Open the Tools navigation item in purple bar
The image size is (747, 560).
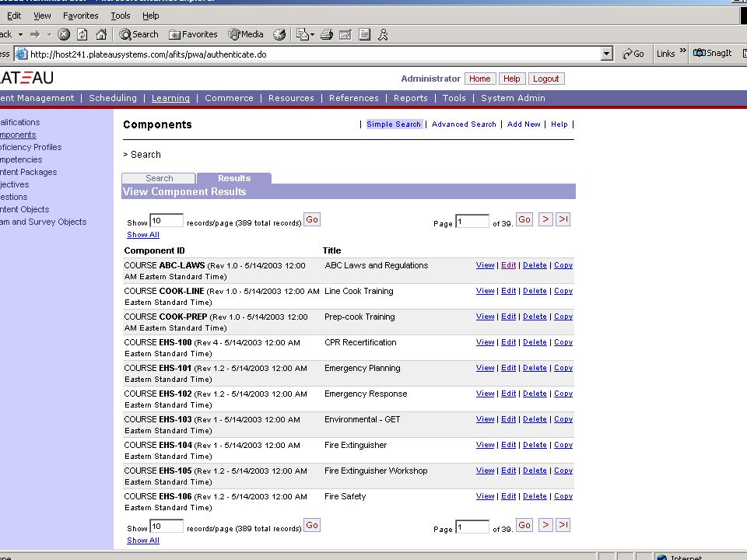click(454, 98)
